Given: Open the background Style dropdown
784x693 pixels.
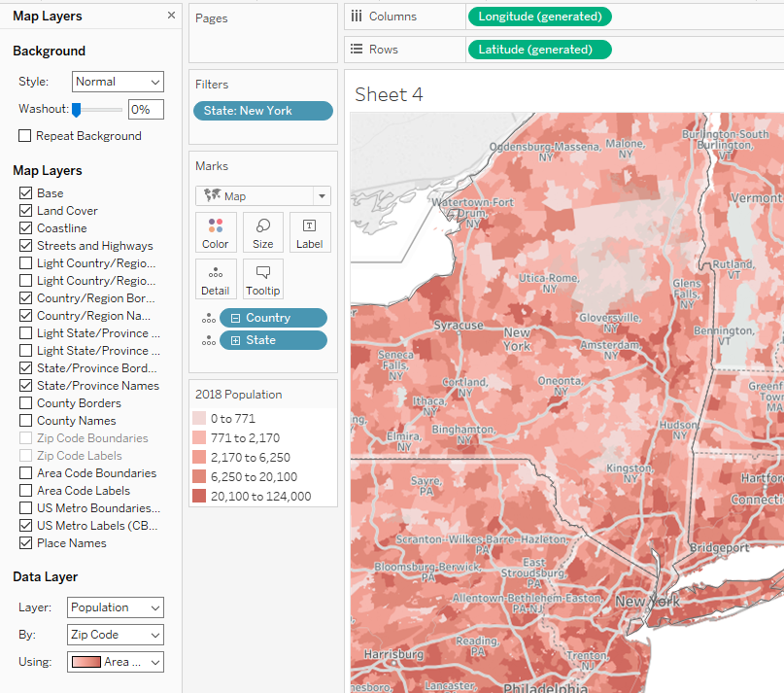Looking at the screenshot, I should pos(117,82).
